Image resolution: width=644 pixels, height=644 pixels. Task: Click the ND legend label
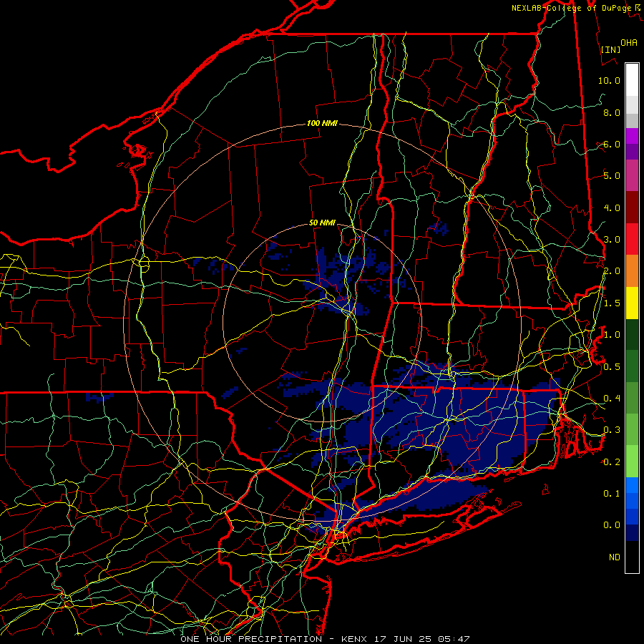(x=615, y=557)
